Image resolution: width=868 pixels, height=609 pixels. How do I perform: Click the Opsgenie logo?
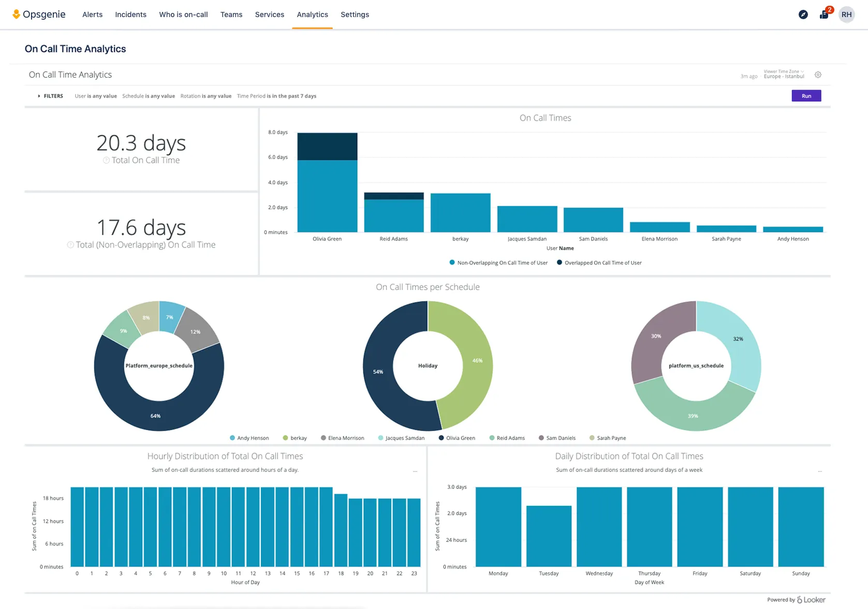pos(39,15)
